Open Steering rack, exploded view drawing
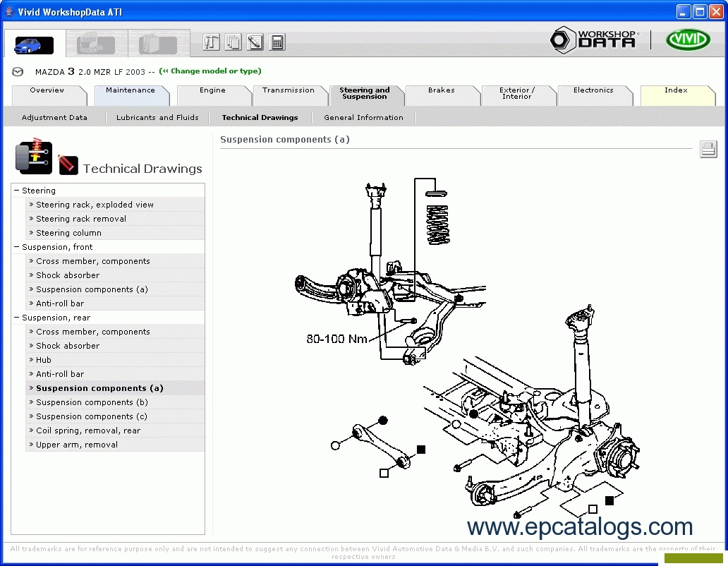Screen dimensions: 728x566 click(115, 205)
